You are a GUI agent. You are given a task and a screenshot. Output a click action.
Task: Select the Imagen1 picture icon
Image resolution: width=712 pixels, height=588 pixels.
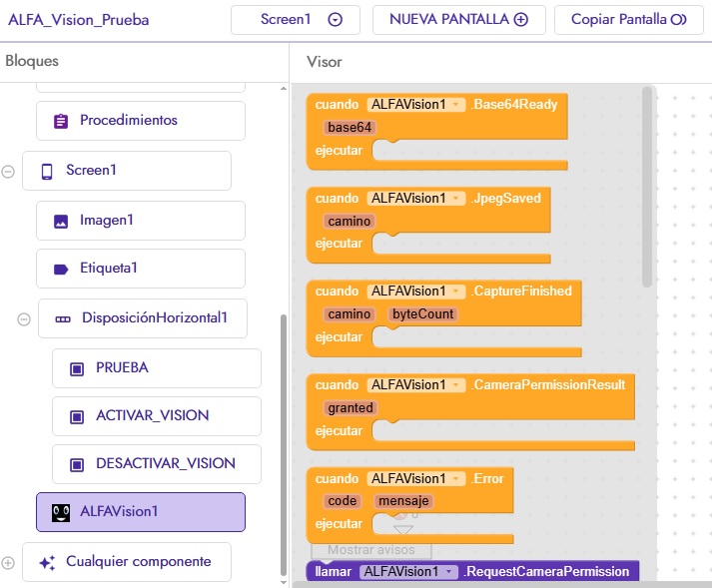[x=61, y=222]
